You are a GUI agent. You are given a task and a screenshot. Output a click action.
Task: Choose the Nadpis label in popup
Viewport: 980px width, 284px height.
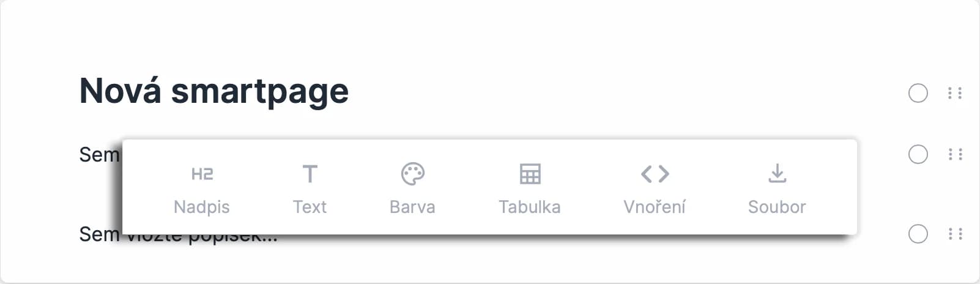coord(202,207)
